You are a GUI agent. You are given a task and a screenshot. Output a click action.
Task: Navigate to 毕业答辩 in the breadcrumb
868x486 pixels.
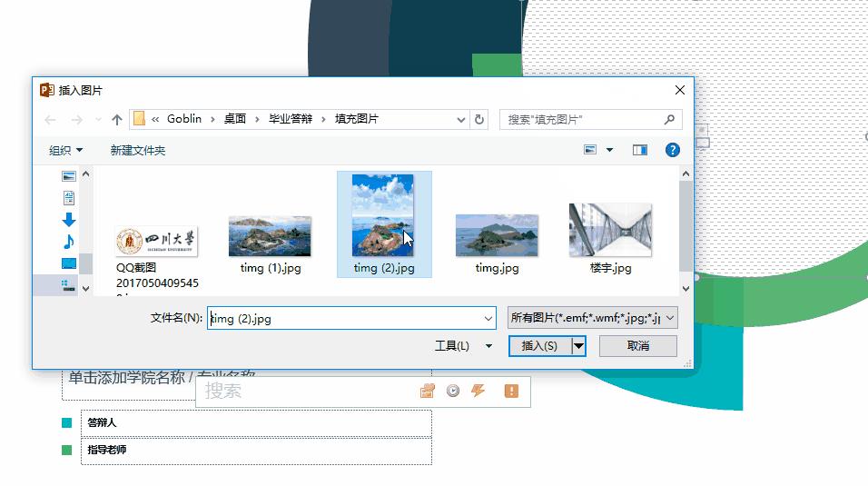[291, 119]
